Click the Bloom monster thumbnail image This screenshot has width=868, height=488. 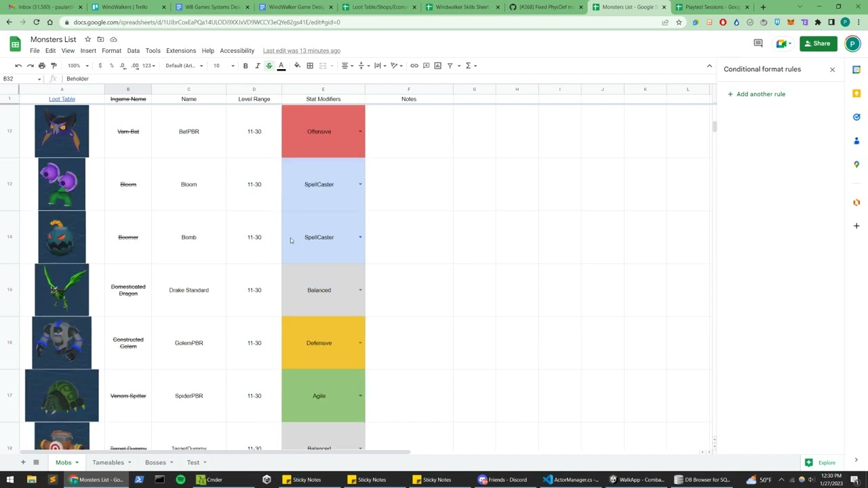[62, 184]
